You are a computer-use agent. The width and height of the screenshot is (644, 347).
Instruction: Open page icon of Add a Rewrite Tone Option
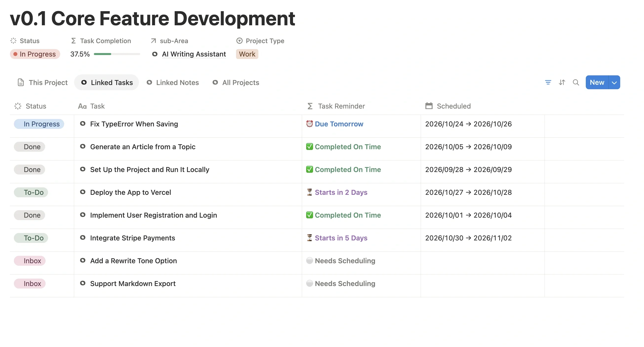click(x=83, y=260)
